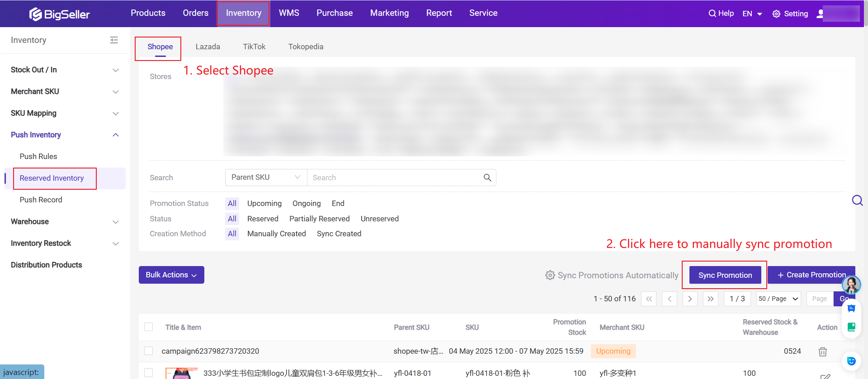868x379 pixels.
Task: Open the Service menu
Action: point(483,13)
